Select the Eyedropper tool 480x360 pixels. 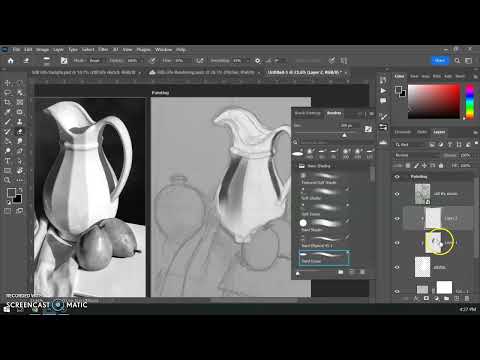tap(8, 112)
